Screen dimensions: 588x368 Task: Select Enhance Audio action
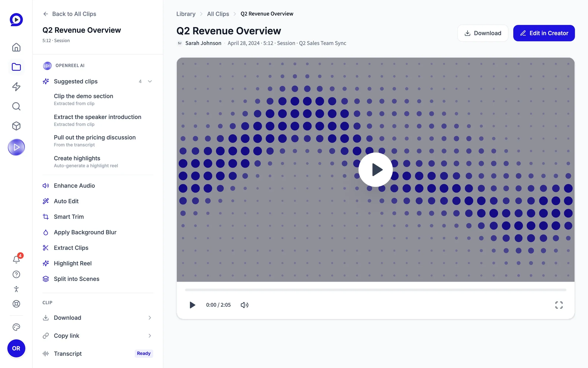pyautogui.click(x=98, y=186)
